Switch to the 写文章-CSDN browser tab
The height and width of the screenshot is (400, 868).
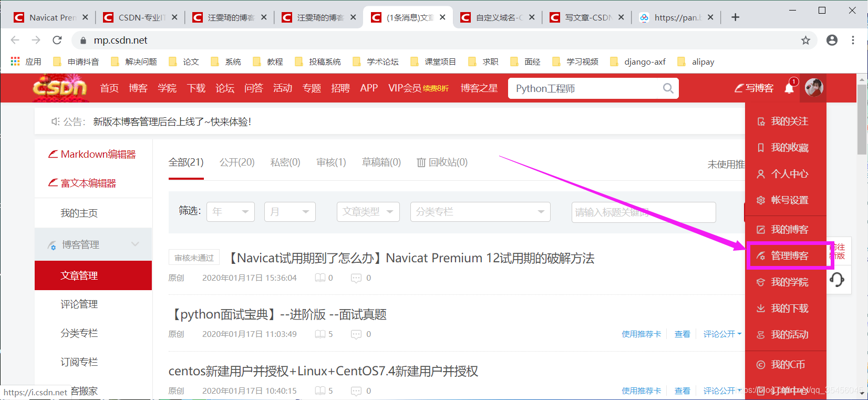tap(586, 17)
